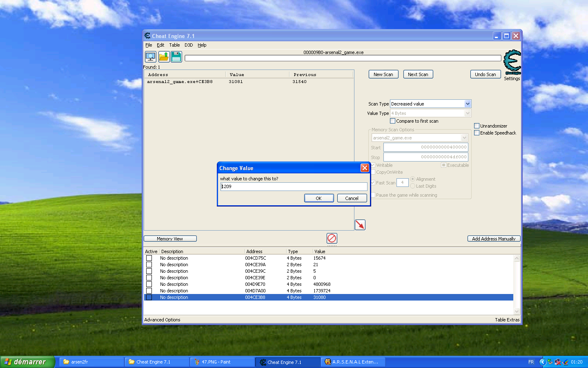
Task: Click value 4800968 in address list
Action: coord(322,284)
